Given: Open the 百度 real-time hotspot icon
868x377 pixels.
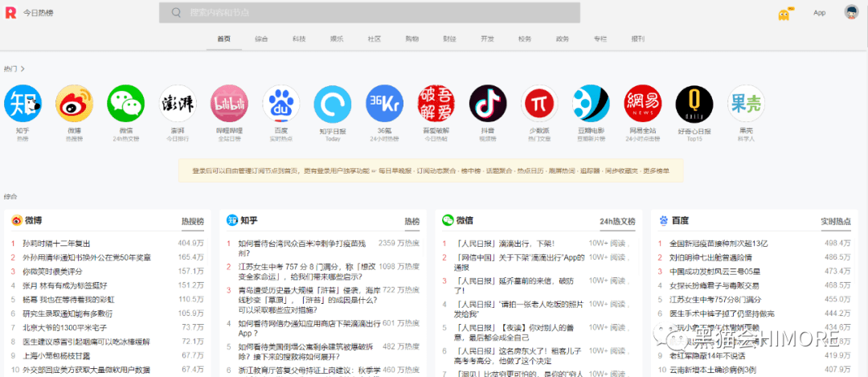Looking at the screenshot, I should click(281, 104).
